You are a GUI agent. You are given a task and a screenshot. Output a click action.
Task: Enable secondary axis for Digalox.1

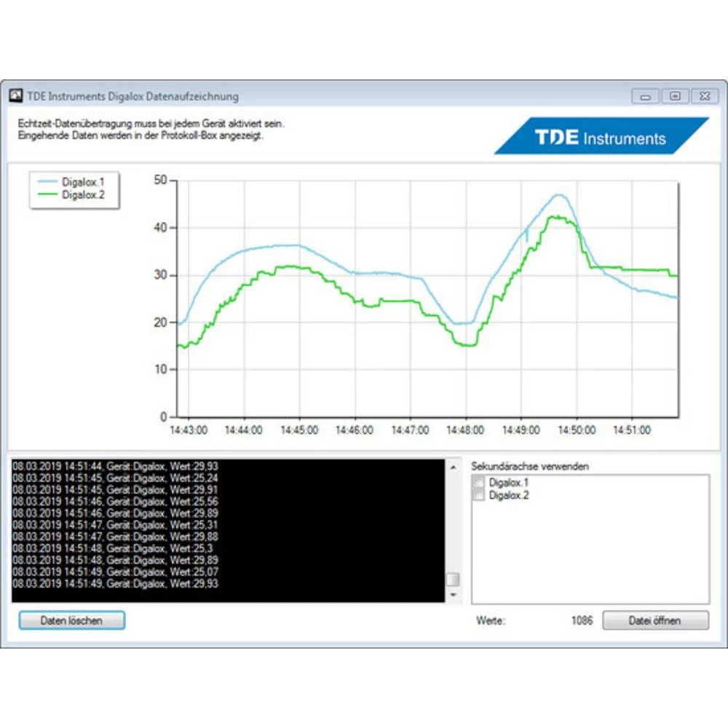pos(479,483)
